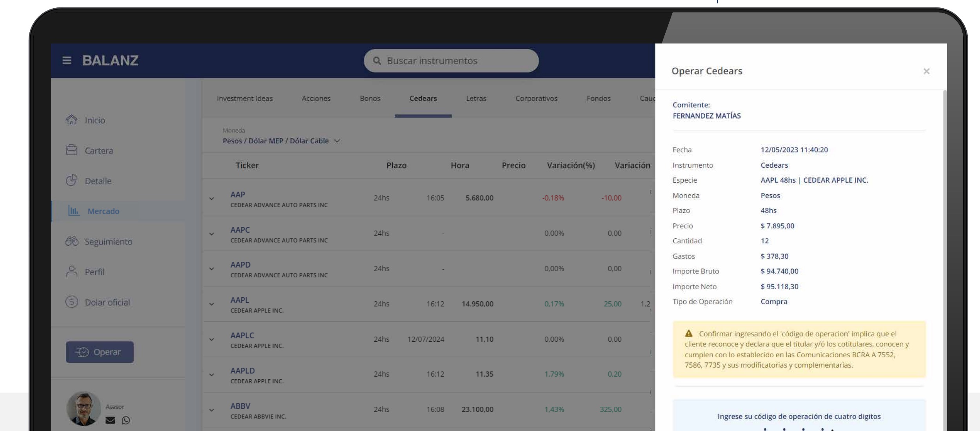
Task: Click the Operar button
Action: (x=100, y=352)
